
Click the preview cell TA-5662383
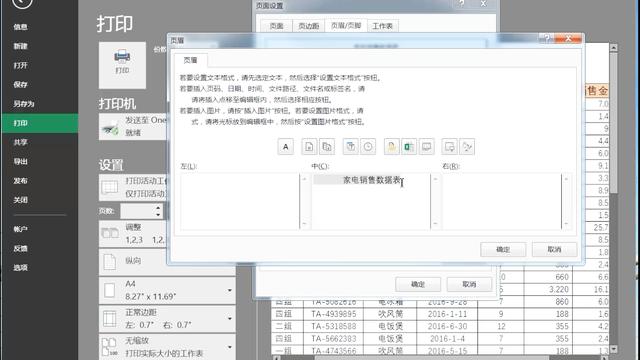tap(334, 338)
